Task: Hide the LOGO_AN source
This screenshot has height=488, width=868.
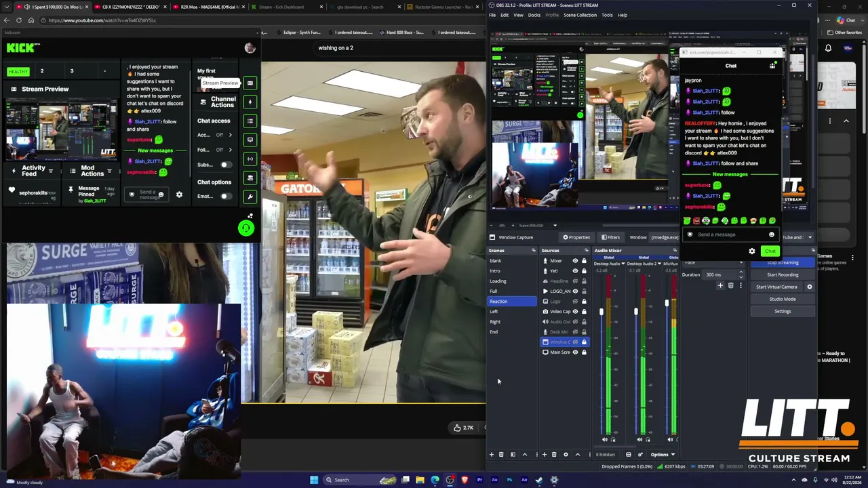Action: tap(575, 291)
